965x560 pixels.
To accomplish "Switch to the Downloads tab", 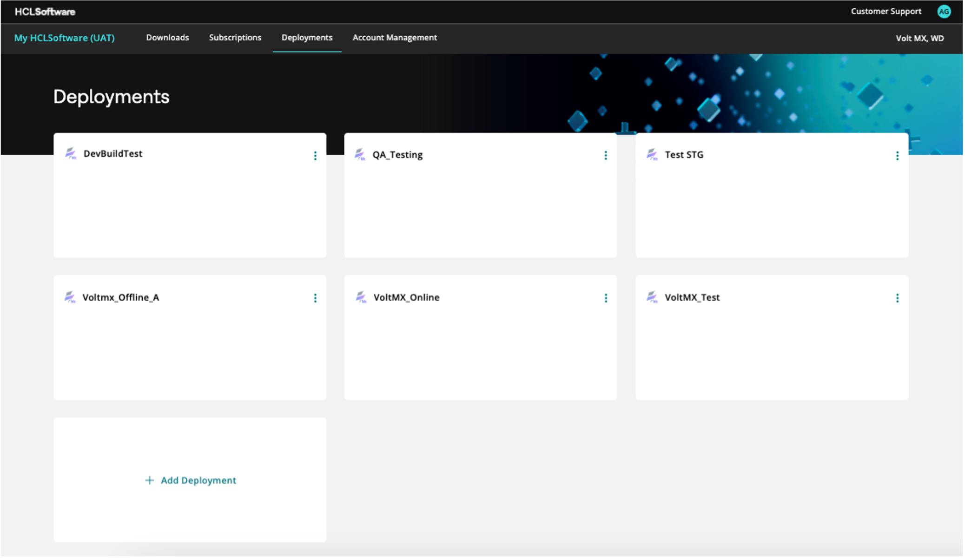I will coord(167,38).
